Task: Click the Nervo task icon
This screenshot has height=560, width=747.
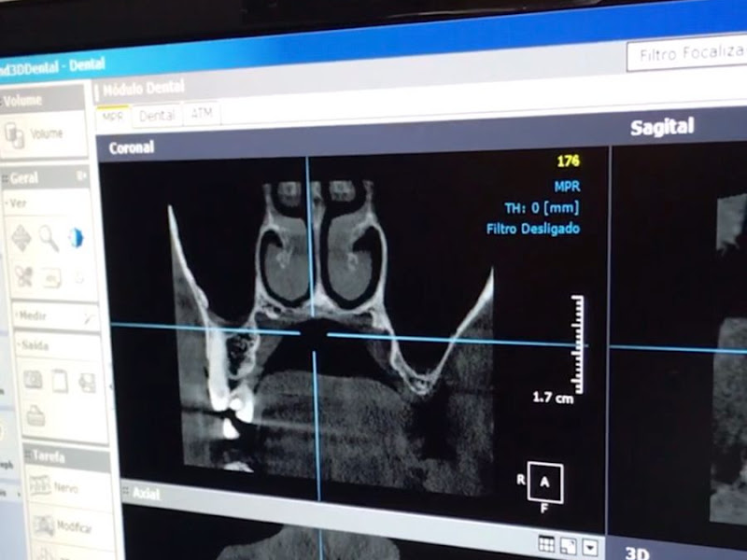Action: tap(40, 486)
